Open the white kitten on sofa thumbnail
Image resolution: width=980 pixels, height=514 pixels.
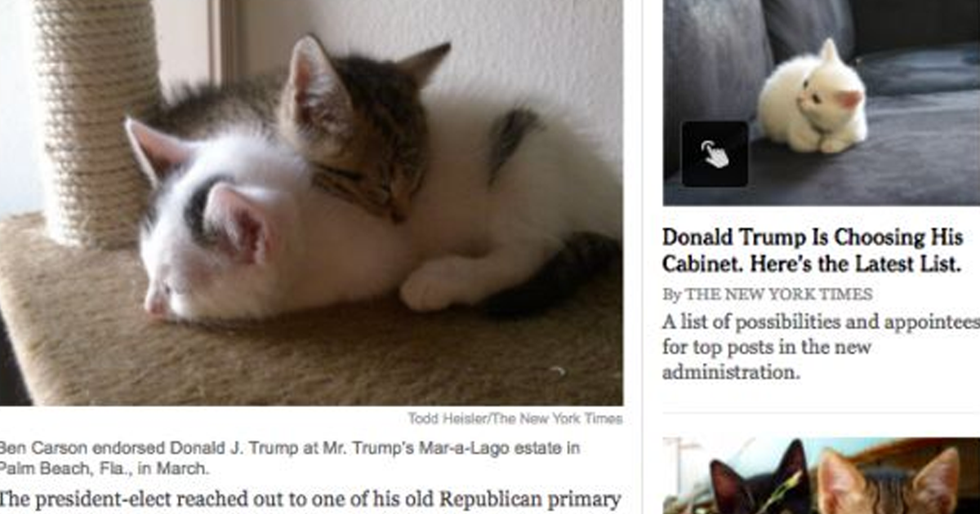click(x=822, y=102)
